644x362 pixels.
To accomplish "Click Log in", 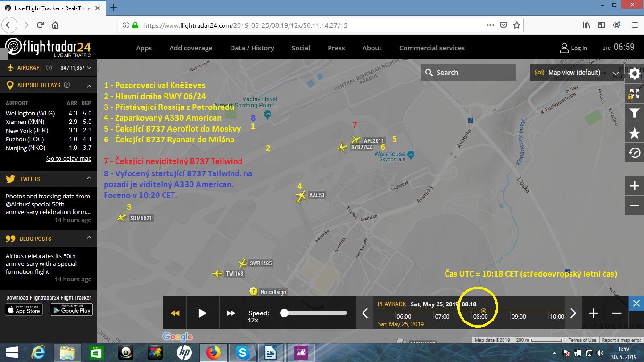I will pos(573,48).
